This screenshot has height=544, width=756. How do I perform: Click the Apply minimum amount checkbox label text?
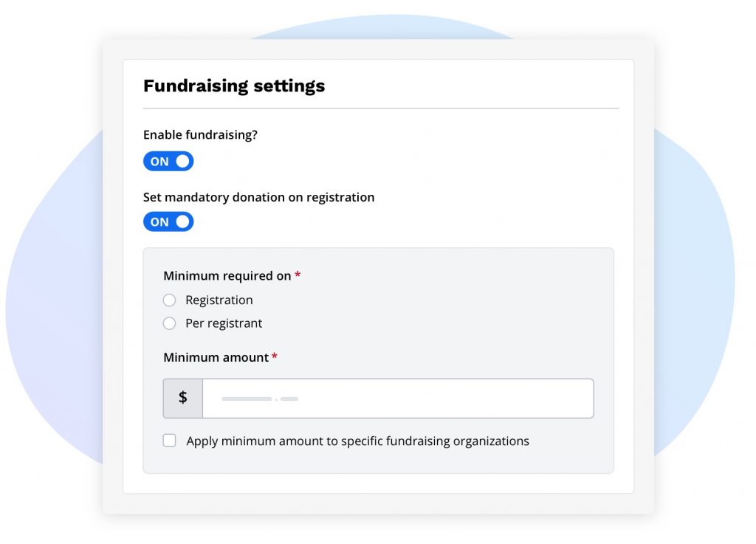[357, 441]
